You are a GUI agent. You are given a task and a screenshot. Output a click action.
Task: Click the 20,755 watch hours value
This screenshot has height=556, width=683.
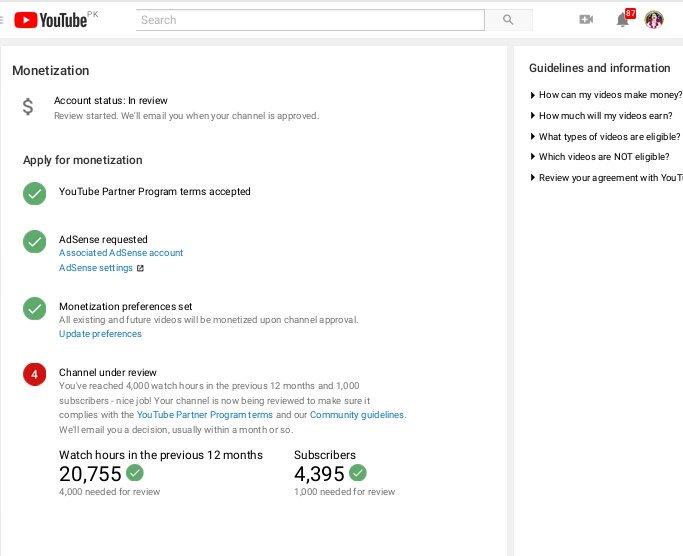coord(90,474)
